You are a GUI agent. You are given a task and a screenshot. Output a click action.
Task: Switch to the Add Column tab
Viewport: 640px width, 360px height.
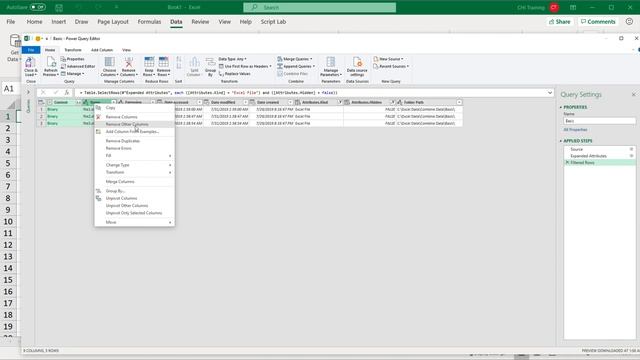[x=102, y=50]
